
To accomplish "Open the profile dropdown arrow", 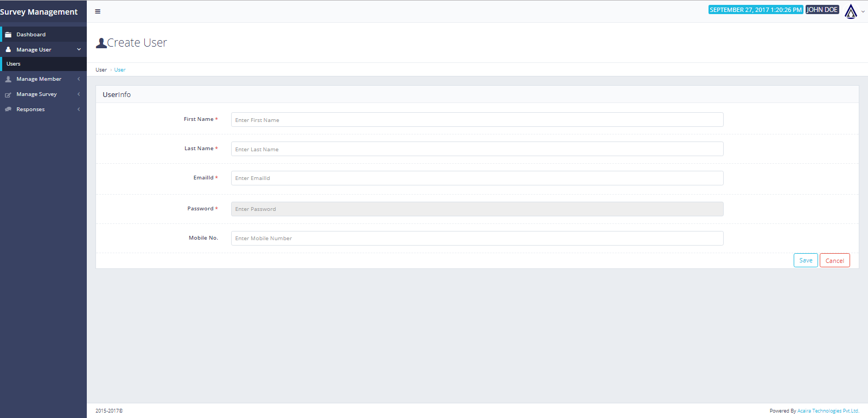I will point(863,11).
